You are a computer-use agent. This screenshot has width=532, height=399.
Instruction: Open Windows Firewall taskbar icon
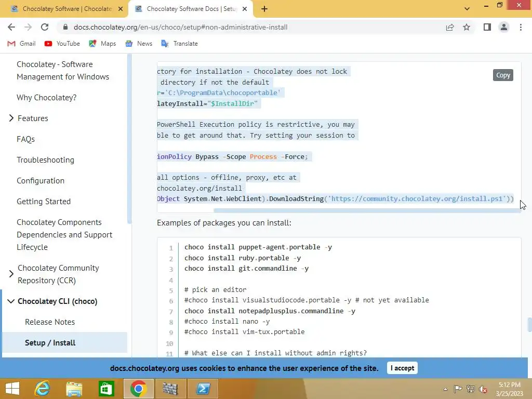point(170,389)
